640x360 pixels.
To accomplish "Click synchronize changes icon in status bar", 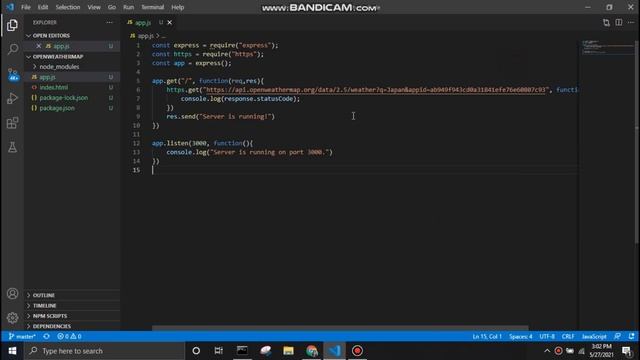I will 47,336.
